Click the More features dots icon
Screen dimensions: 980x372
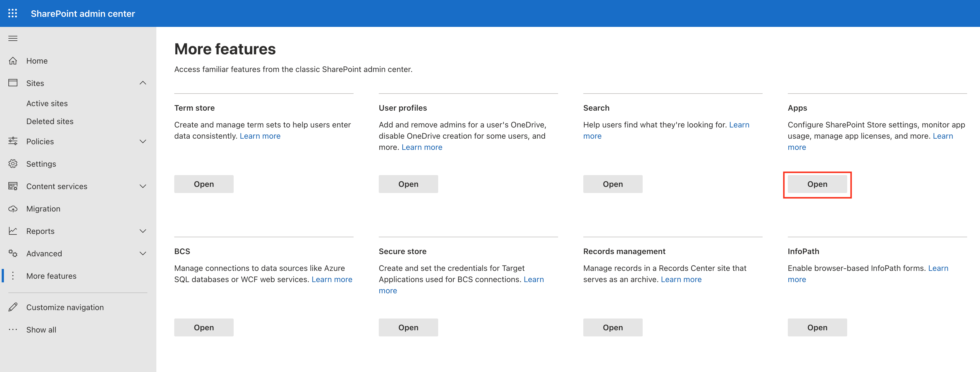click(13, 276)
